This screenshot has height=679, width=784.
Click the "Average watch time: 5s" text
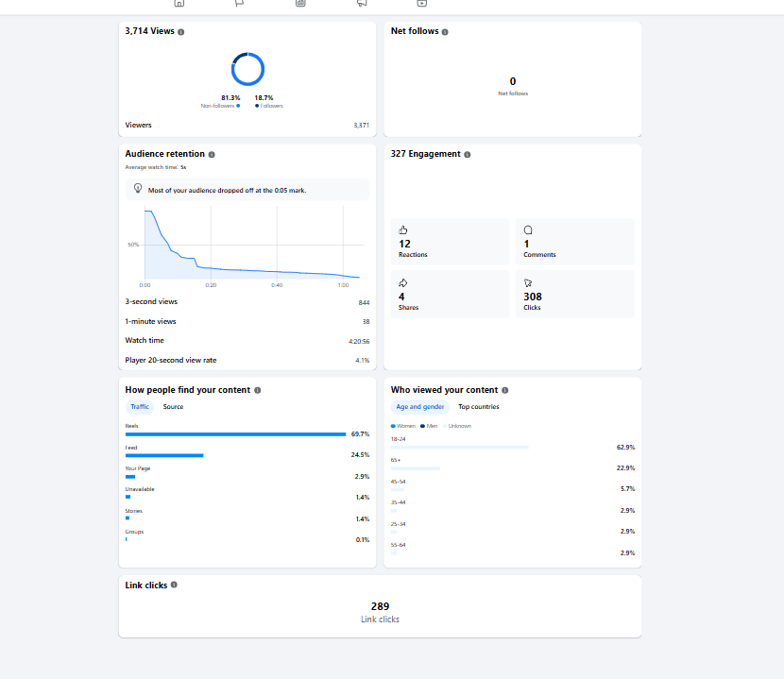(x=156, y=167)
